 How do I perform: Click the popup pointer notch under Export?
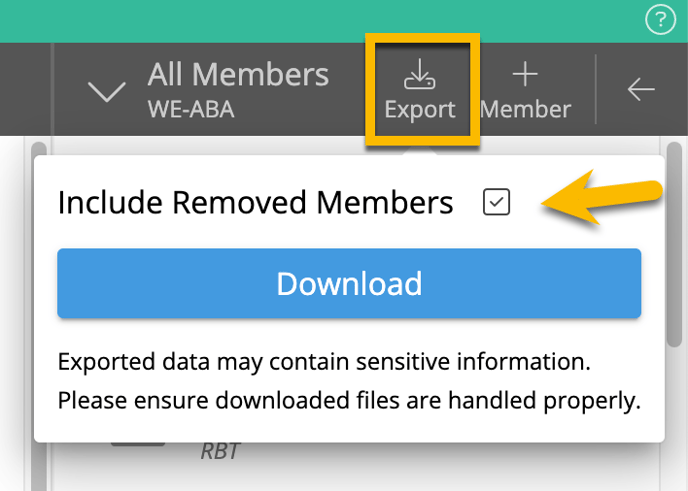(420, 152)
